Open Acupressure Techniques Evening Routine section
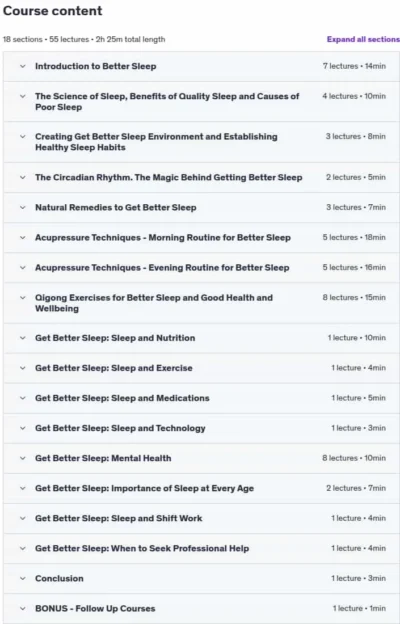The height and width of the screenshot is (624, 400). click(x=201, y=268)
